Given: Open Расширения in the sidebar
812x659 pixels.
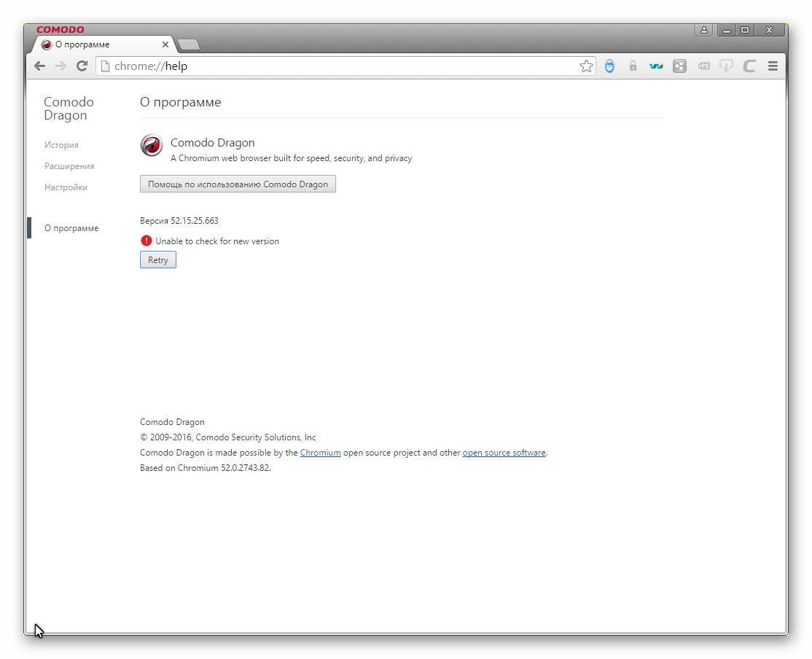Looking at the screenshot, I should click(x=69, y=166).
